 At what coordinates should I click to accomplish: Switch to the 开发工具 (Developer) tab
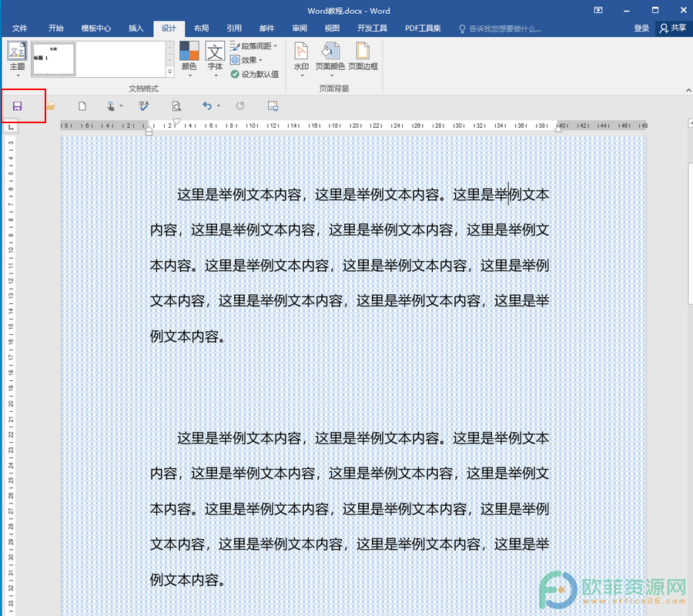click(372, 28)
